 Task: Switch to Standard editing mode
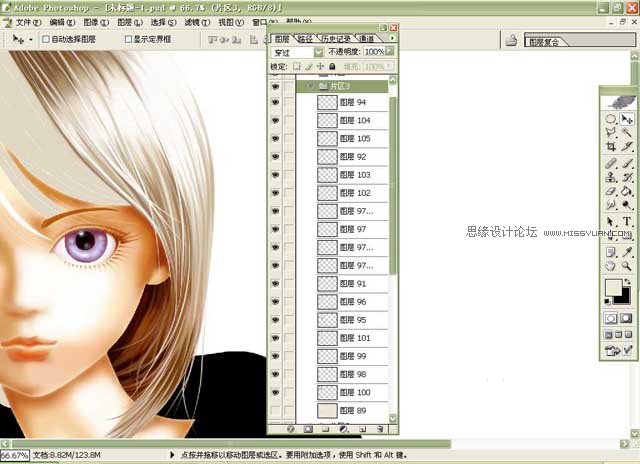pos(611,318)
